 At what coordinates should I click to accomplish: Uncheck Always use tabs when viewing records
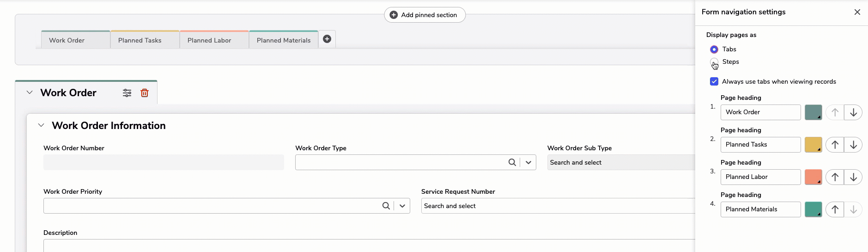714,81
